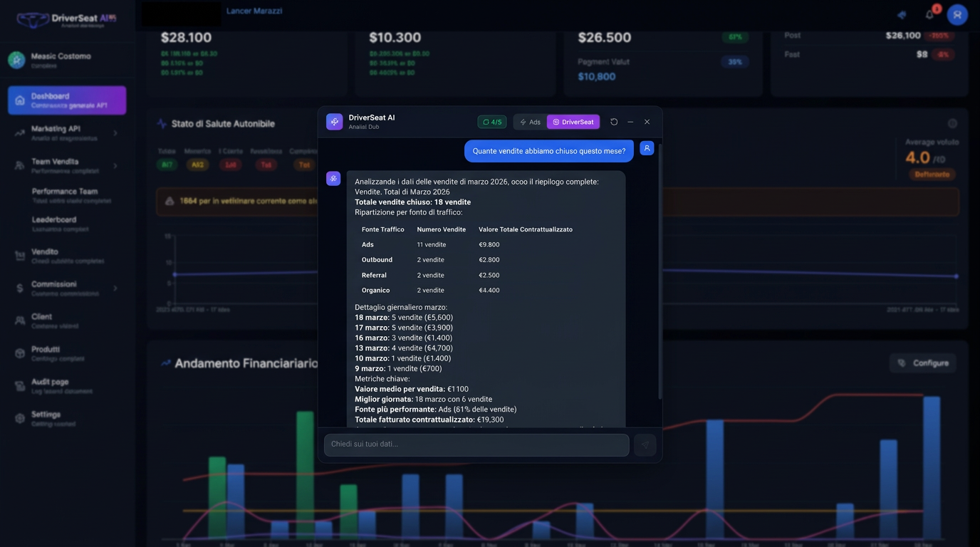
Task: Expand the Commissioni menu chevron
Action: 115,288
